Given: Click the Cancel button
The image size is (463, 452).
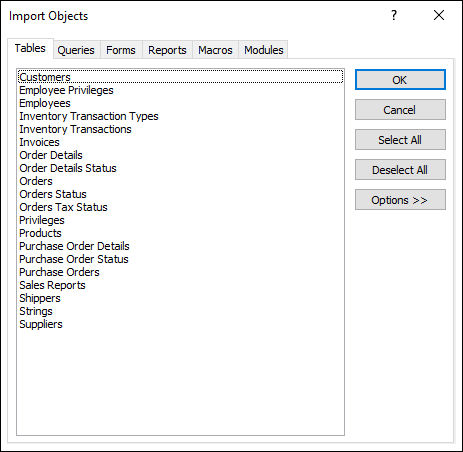Looking at the screenshot, I should pyautogui.click(x=400, y=110).
